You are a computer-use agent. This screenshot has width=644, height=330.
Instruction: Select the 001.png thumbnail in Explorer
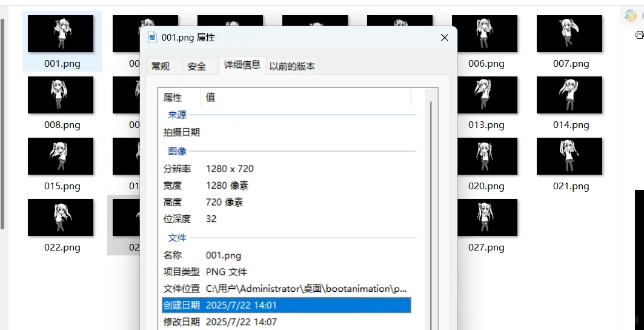pos(61,34)
